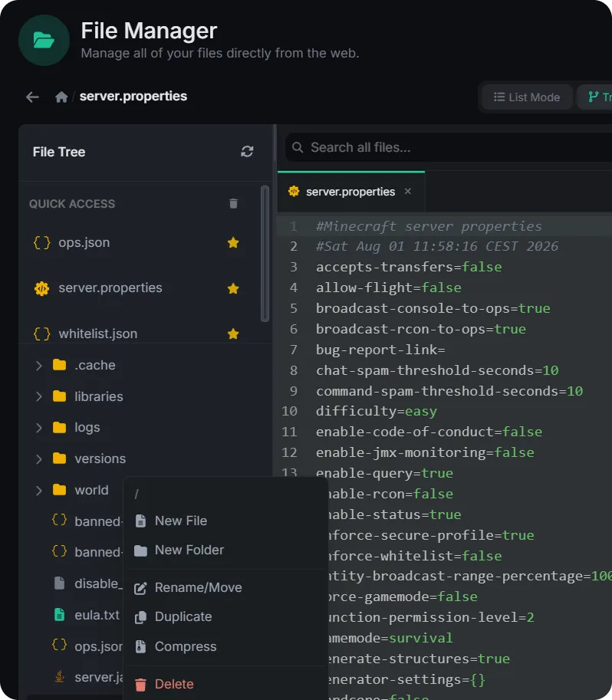Click the File Manager title heading
This screenshot has height=700, width=612.
point(149,31)
